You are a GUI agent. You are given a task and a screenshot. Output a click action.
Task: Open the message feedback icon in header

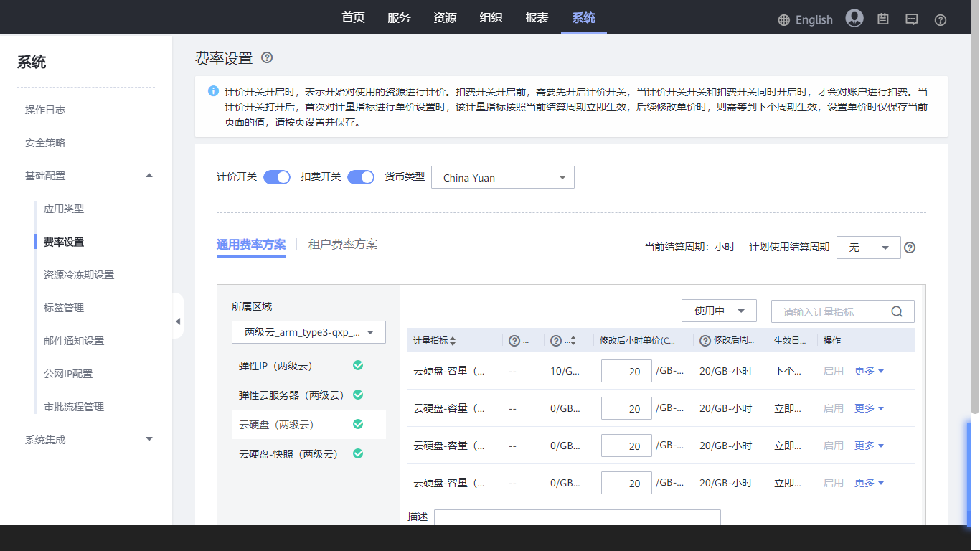(911, 19)
